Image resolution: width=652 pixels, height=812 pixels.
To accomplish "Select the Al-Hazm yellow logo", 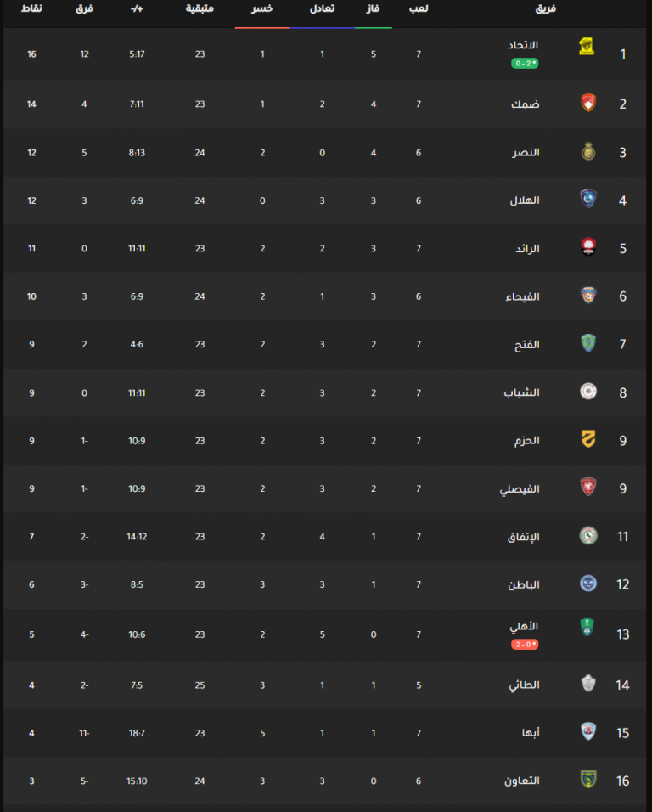I will tap(588, 438).
